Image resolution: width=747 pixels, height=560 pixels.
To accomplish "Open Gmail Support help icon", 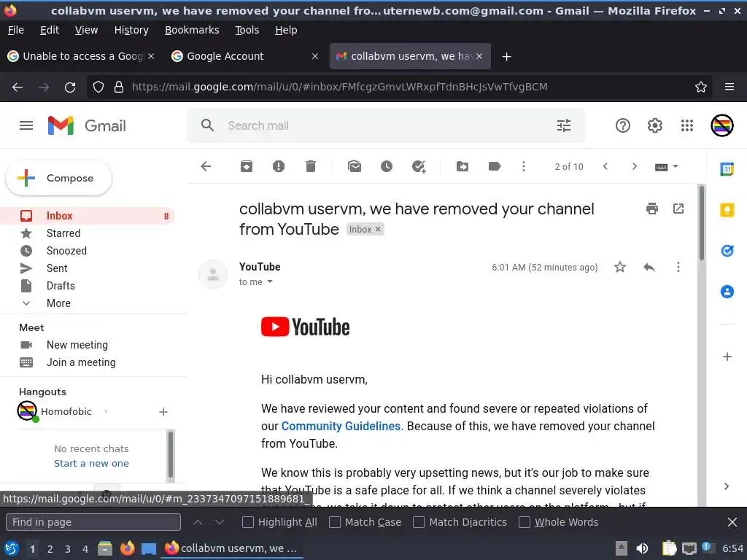I will click(623, 125).
